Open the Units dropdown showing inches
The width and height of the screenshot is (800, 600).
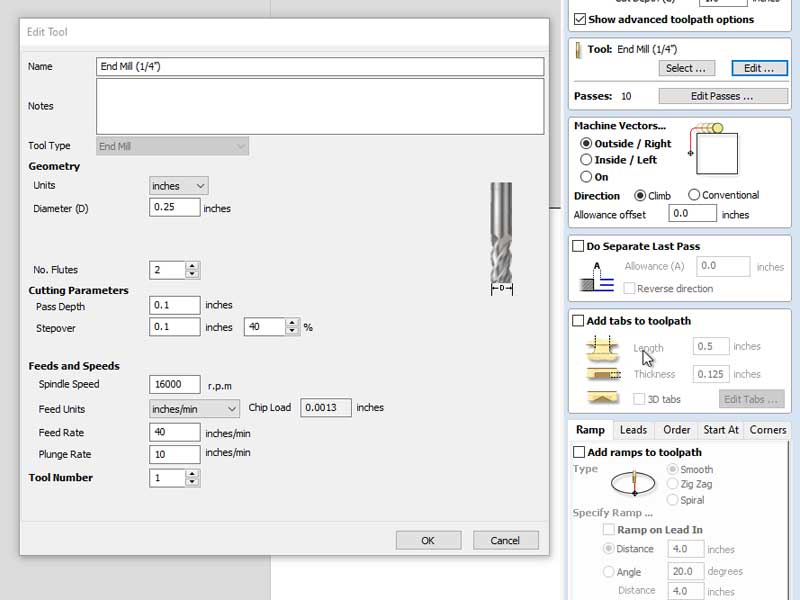pyautogui.click(x=178, y=186)
